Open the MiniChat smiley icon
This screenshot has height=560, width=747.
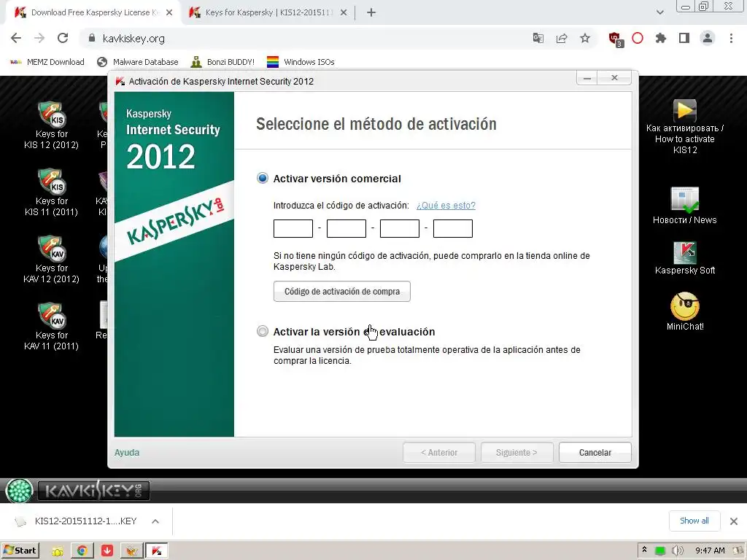pyautogui.click(x=684, y=311)
